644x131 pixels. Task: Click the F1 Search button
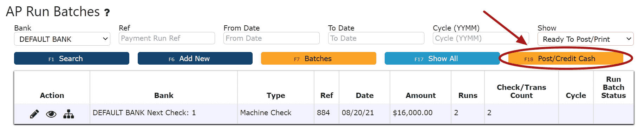coord(72,59)
